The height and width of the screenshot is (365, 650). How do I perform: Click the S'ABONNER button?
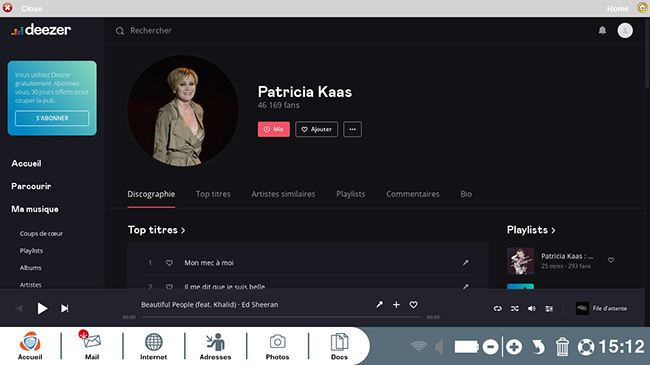pos(52,118)
